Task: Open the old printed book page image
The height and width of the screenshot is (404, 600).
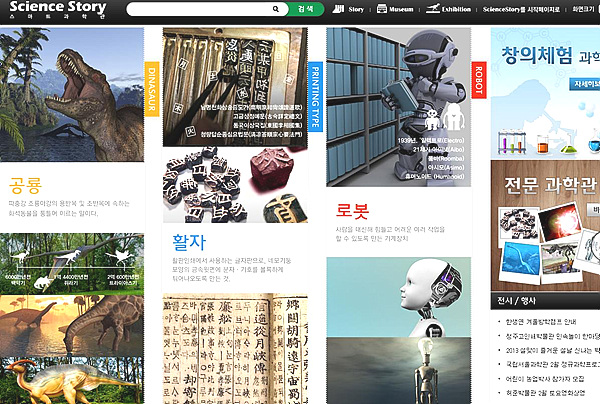Action: pos(235,349)
